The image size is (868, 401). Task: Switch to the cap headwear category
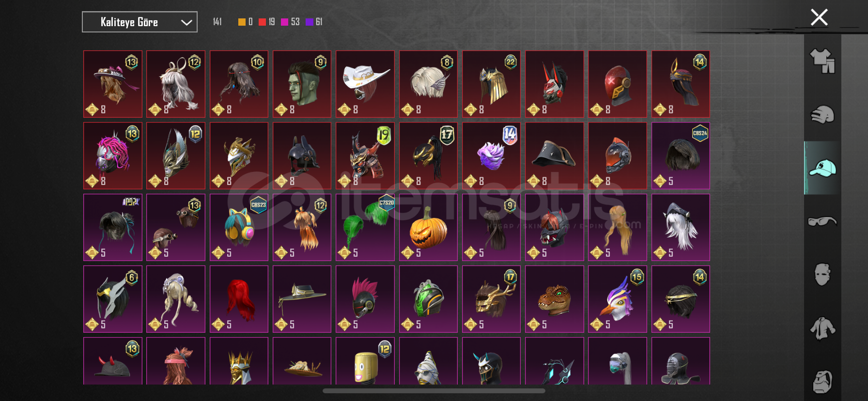coord(822,168)
